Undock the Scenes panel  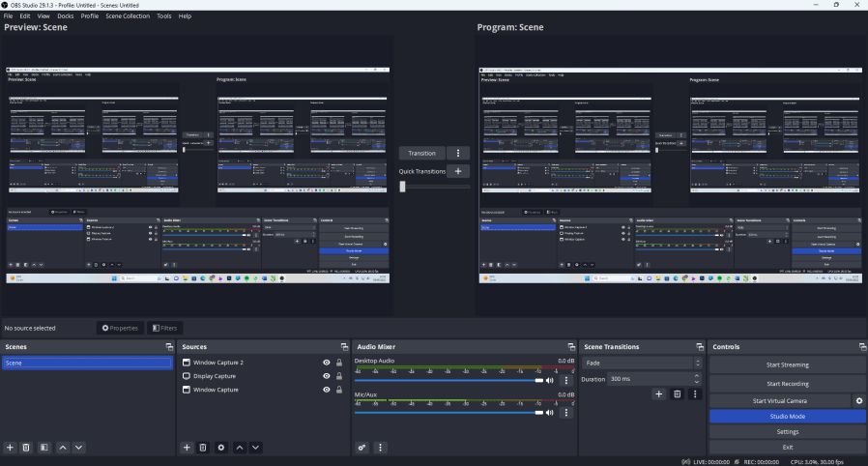tap(169, 346)
